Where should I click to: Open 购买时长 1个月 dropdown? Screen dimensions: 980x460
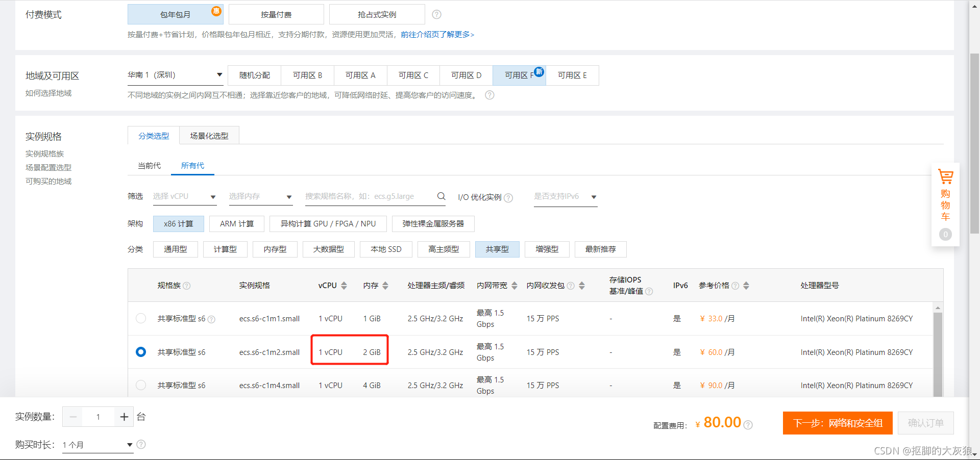pos(97,445)
